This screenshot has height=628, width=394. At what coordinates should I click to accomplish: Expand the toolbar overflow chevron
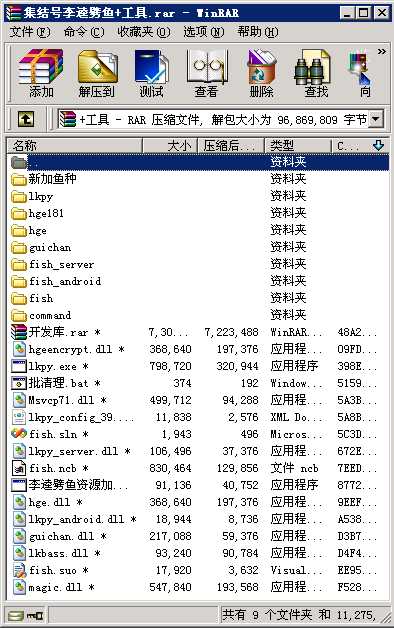pos(382,51)
